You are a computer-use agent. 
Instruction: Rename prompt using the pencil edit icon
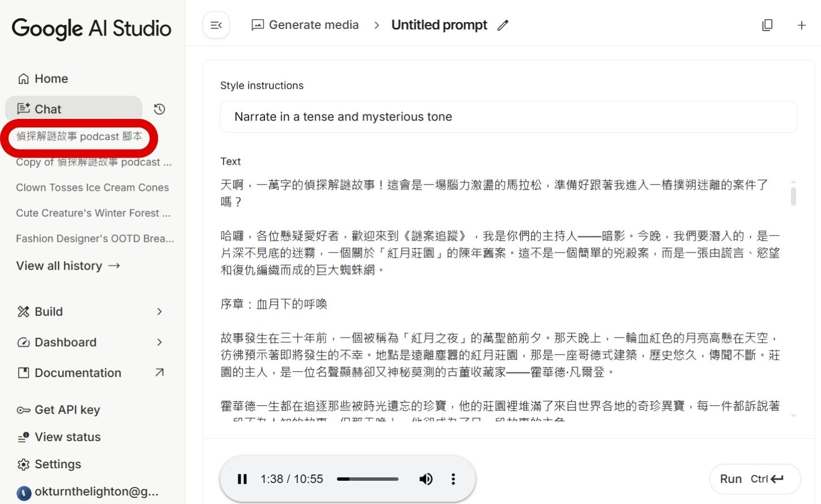click(503, 25)
